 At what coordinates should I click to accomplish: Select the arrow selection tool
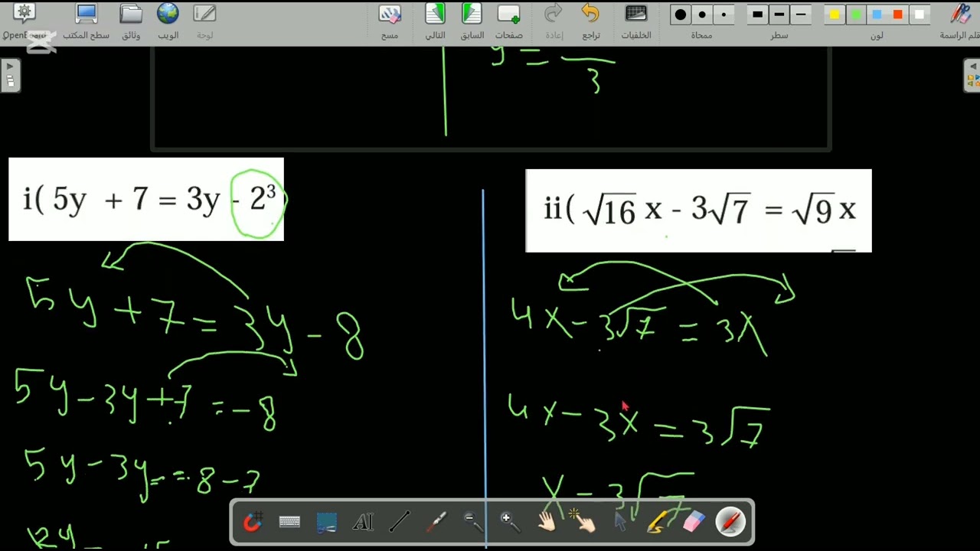pos(620,522)
